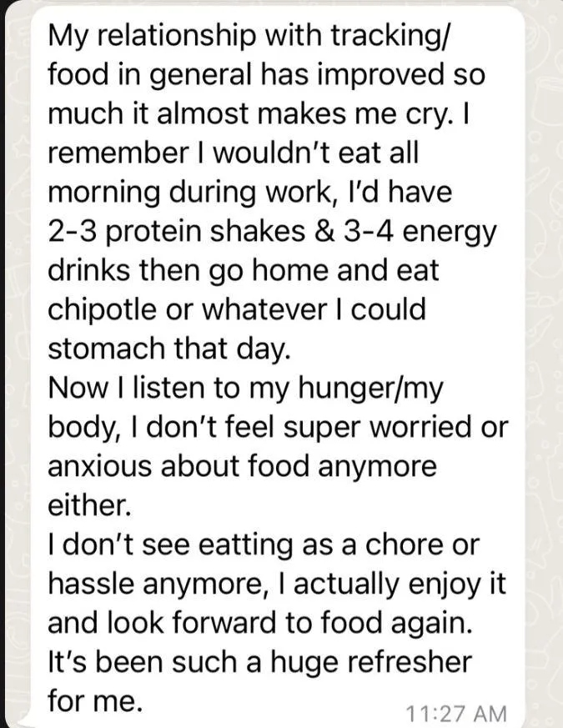
Task: Click the words 'for me.' on last line
Action: coord(94,700)
